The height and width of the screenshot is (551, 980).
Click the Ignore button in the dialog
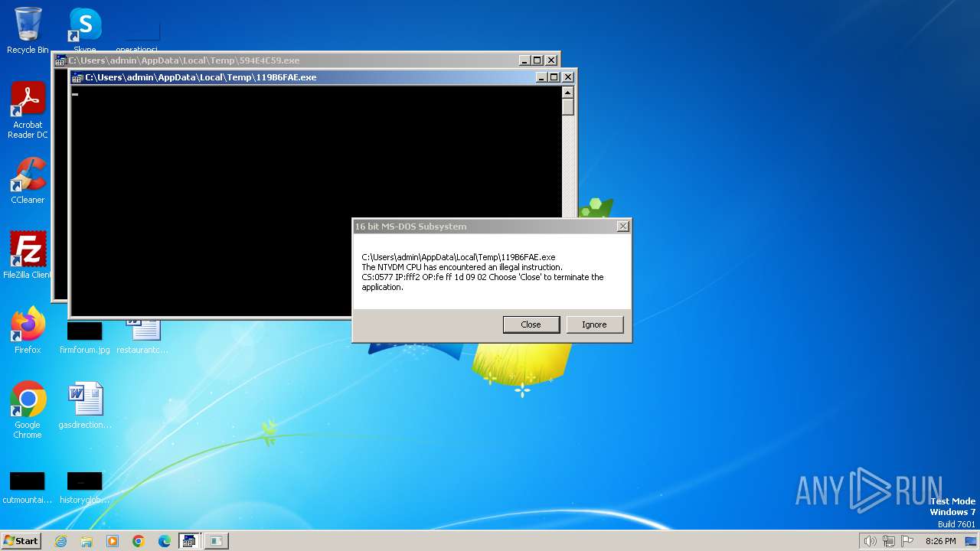click(594, 324)
